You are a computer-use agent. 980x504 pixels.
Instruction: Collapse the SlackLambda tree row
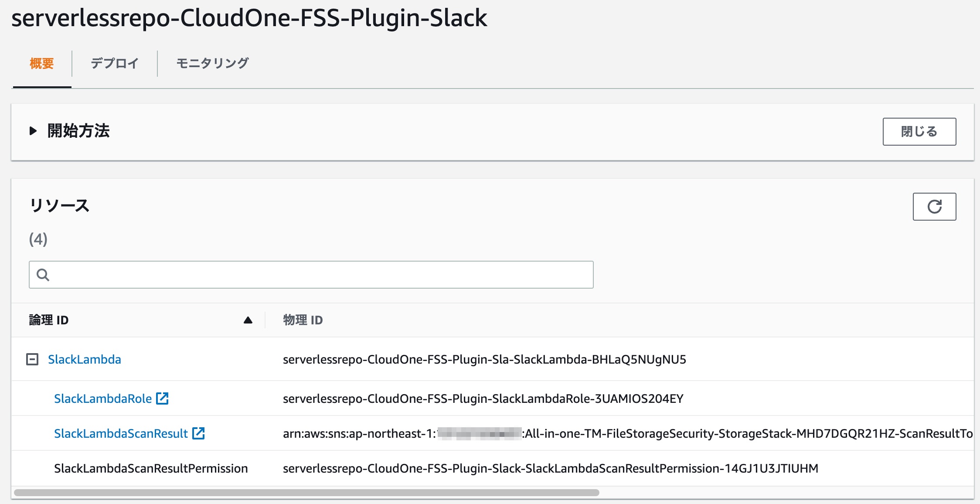click(32, 359)
